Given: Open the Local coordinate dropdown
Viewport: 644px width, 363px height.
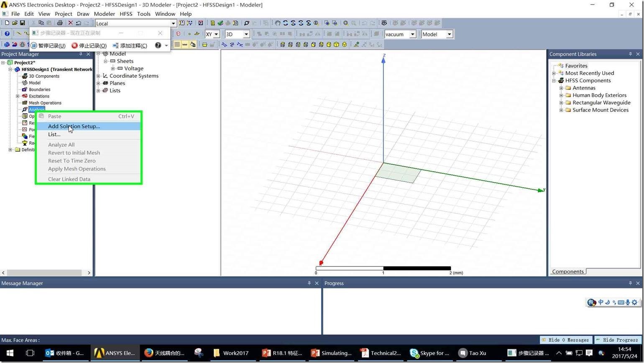Looking at the screenshot, I should (173, 23).
